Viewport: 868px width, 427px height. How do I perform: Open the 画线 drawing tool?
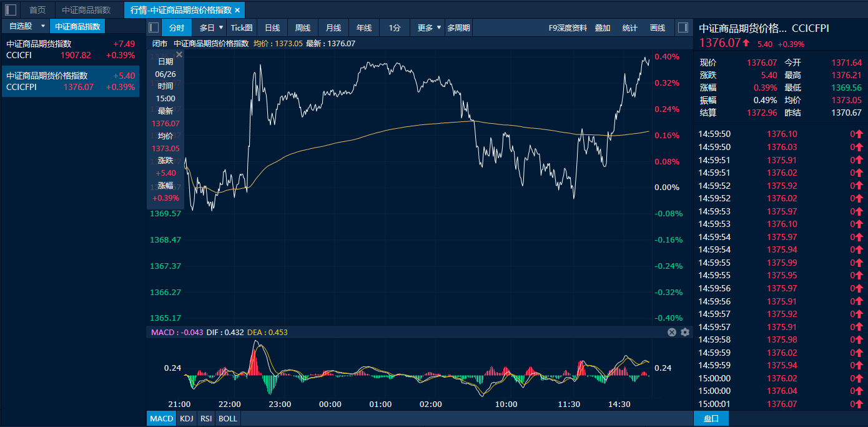coord(658,28)
